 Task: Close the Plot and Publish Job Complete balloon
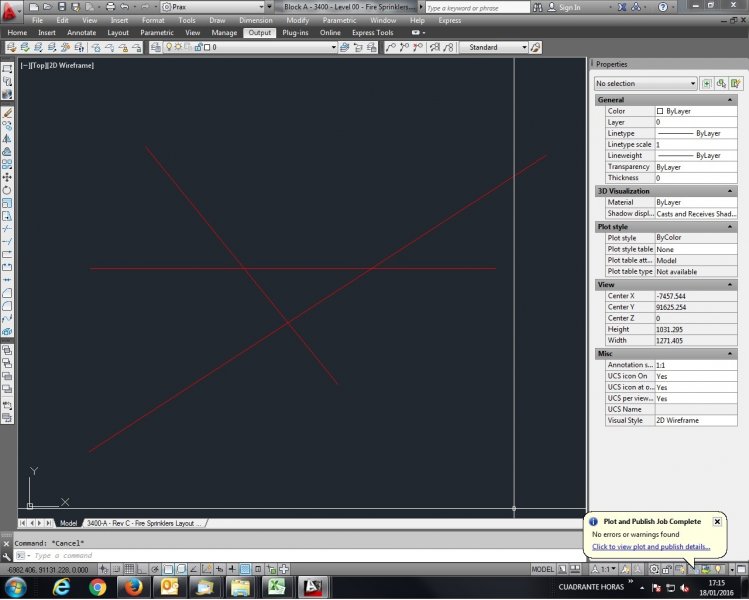(717, 522)
